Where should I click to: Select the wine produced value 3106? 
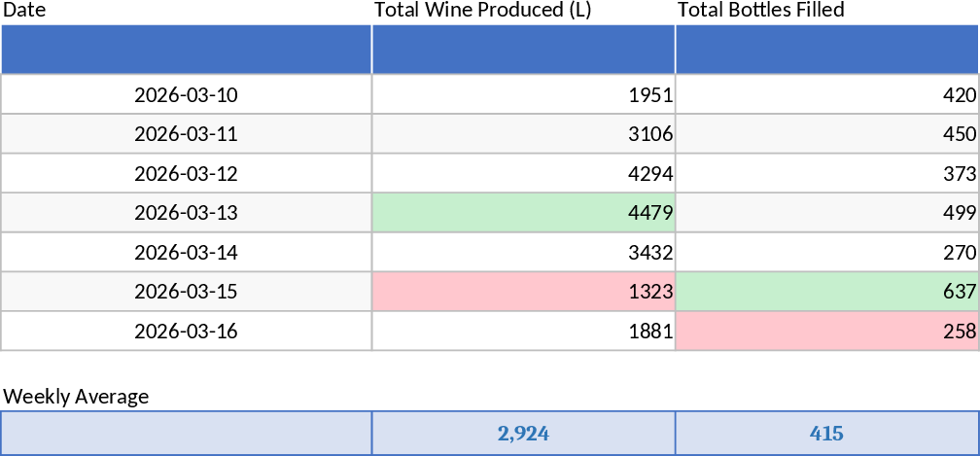tap(523, 134)
